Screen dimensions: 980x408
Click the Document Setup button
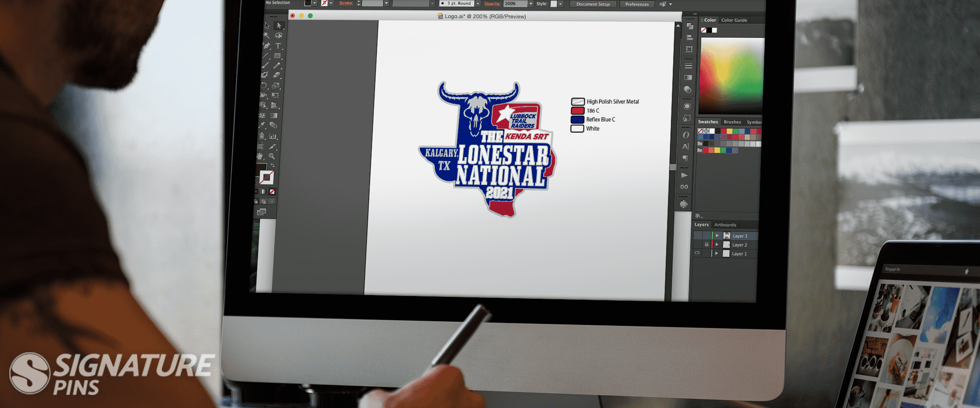coord(593,4)
